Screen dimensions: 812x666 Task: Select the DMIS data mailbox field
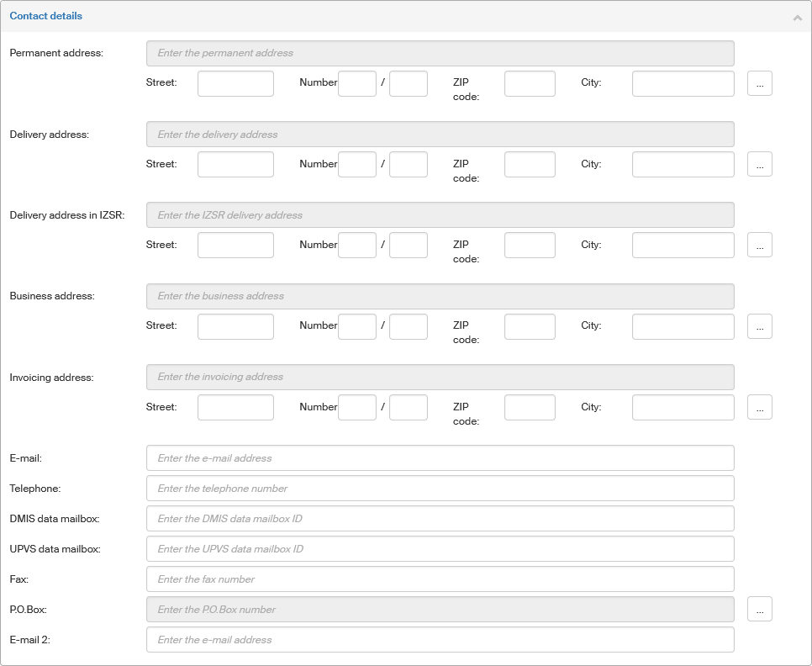click(x=440, y=519)
